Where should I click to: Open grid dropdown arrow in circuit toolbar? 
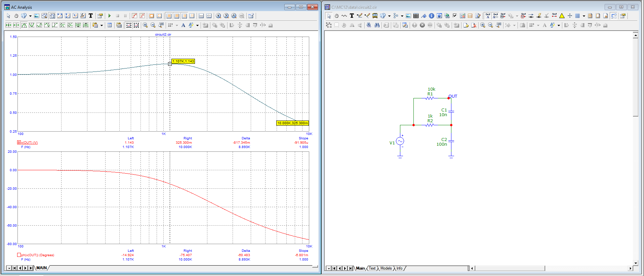584,16
